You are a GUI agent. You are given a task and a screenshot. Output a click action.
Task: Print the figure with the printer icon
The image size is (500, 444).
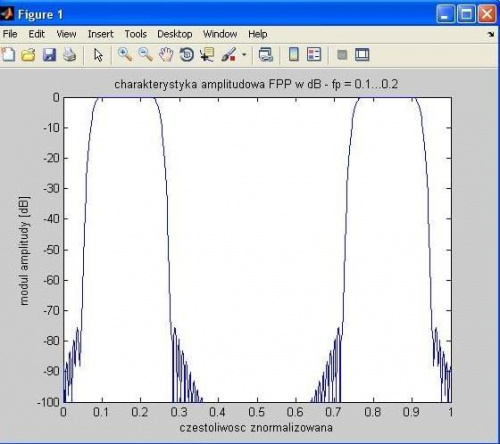[70, 55]
